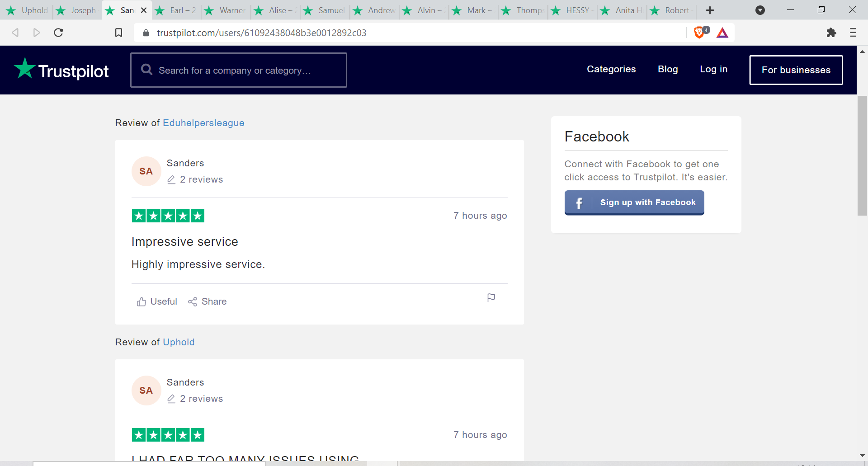
Task: Click Sign up with Facebook button
Action: 634,202
